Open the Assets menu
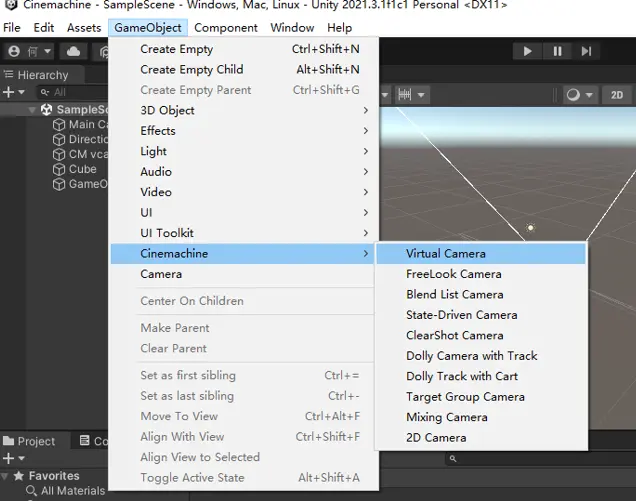The width and height of the screenshot is (636, 501). click(84, 28)
